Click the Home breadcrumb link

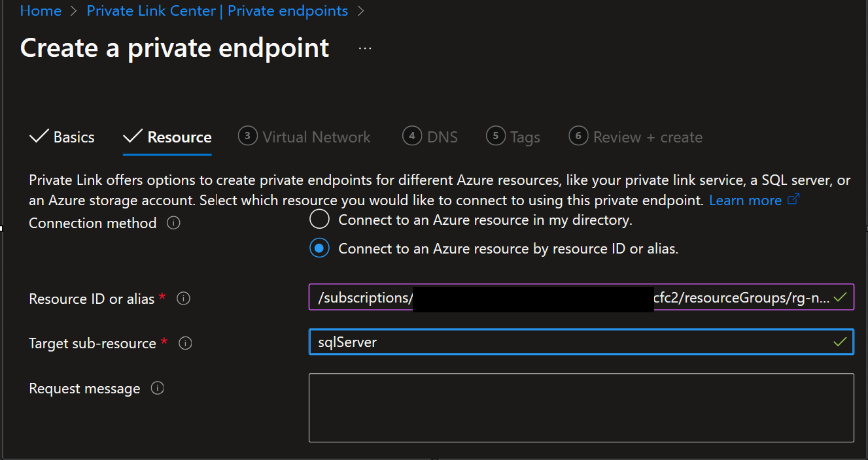tap(41, 11)
